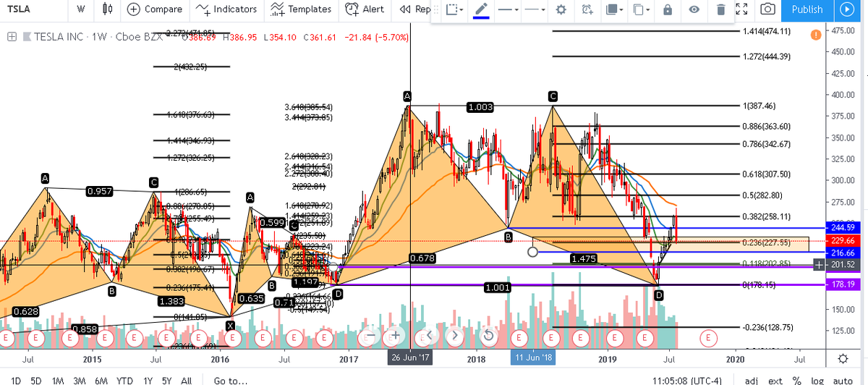This screenshot has width=868, height=385.
Task: Toggle ext extended hours
Action: click(775, 379)
